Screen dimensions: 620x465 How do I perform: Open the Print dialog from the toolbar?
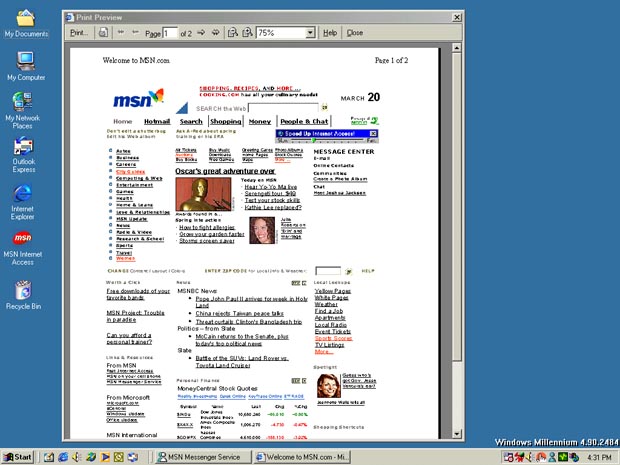(79, 33)
